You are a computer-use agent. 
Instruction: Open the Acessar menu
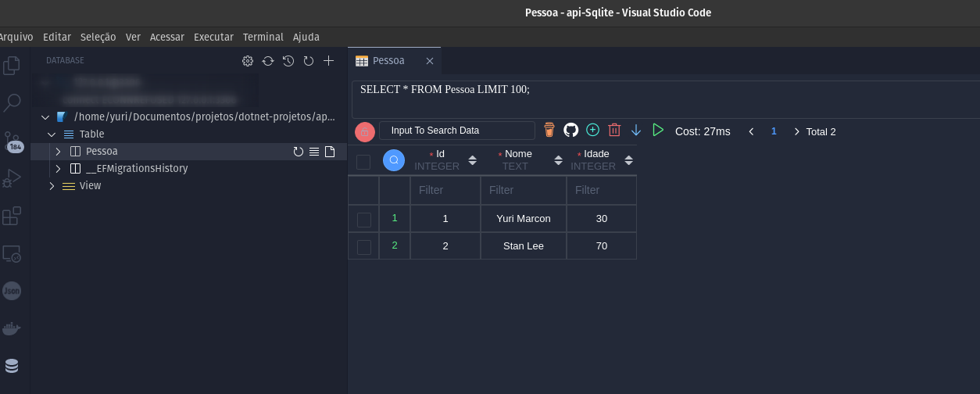(167, 37)
